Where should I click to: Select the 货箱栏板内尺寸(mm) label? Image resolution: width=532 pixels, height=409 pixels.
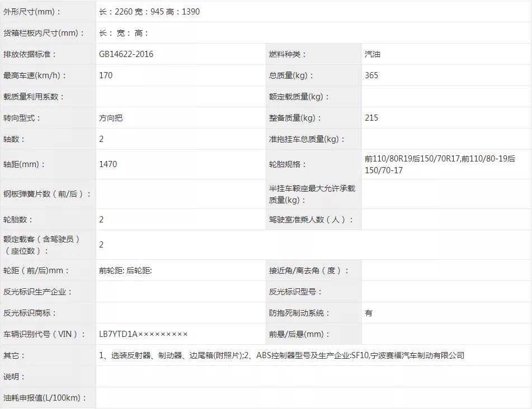[44, 33]
